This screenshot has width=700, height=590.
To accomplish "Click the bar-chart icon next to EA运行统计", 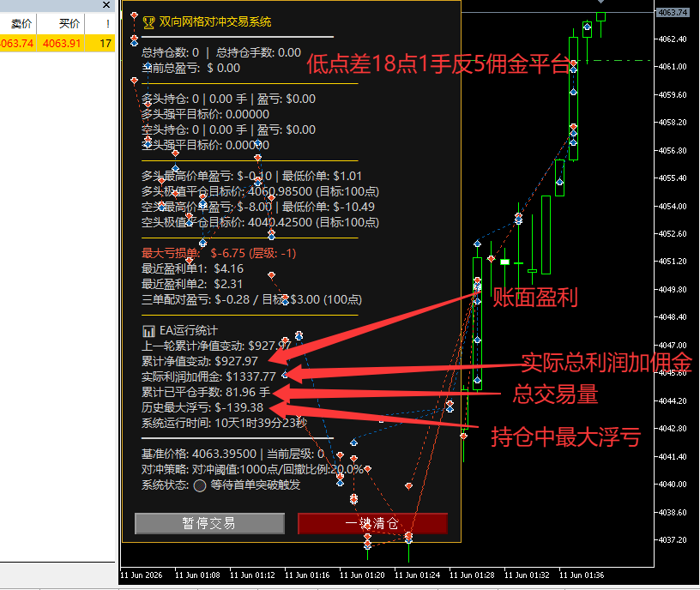I will (x=148, y=331).
